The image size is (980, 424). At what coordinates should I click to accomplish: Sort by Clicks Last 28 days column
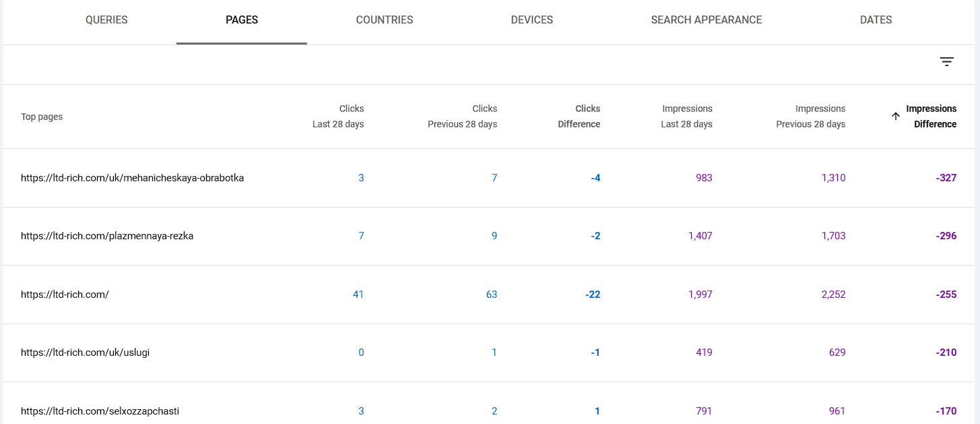(338, 116)
